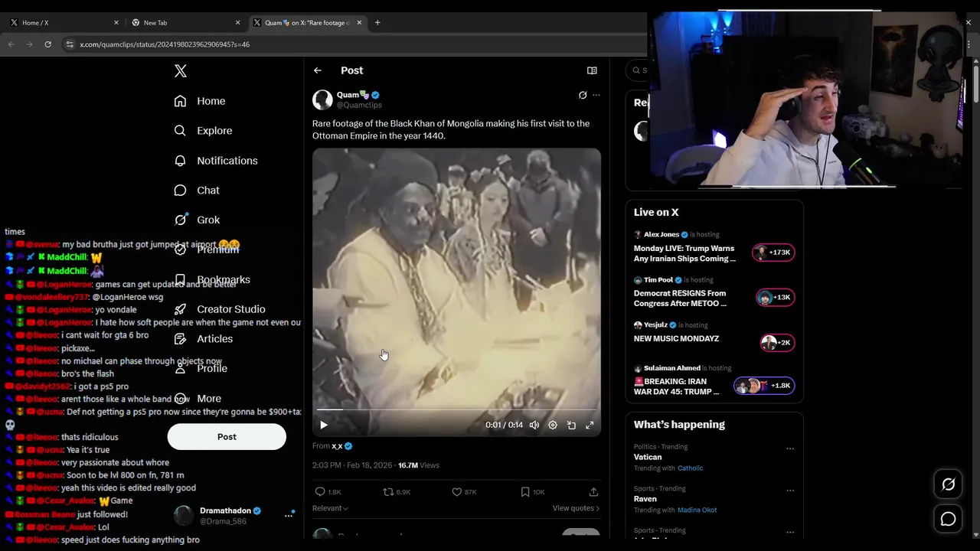Open video settings gear
The width and height of the screenshot is (980, 551).
coord(553,425)
